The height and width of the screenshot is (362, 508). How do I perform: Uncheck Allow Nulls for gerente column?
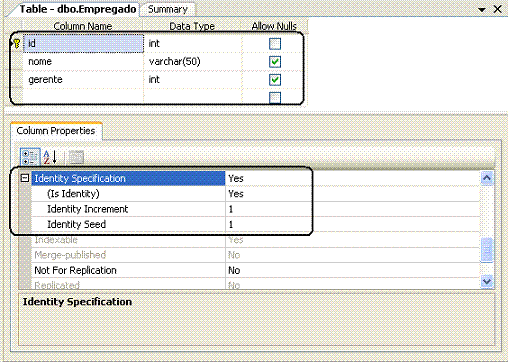click(275, 80)
